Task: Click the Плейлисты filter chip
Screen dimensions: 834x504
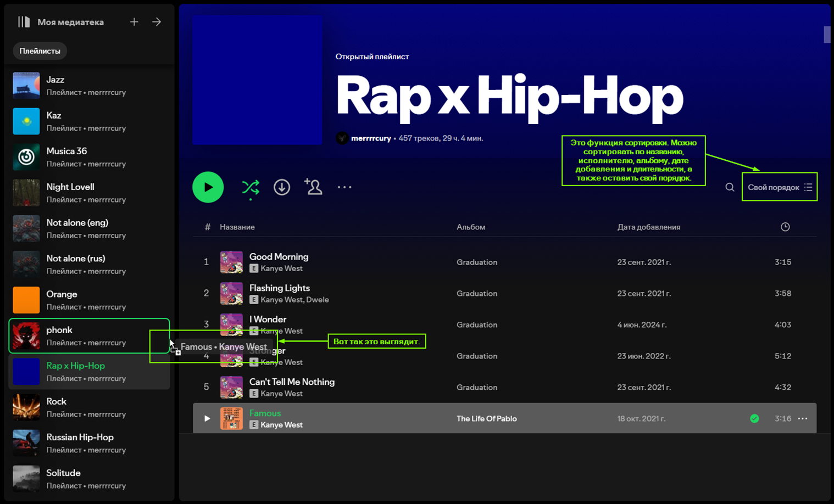Action: [x=40, y=51]
